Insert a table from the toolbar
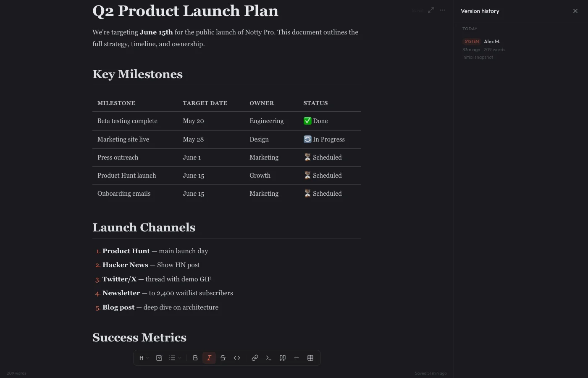This screenshot has width=588, height=378. (x=310, y=358)
